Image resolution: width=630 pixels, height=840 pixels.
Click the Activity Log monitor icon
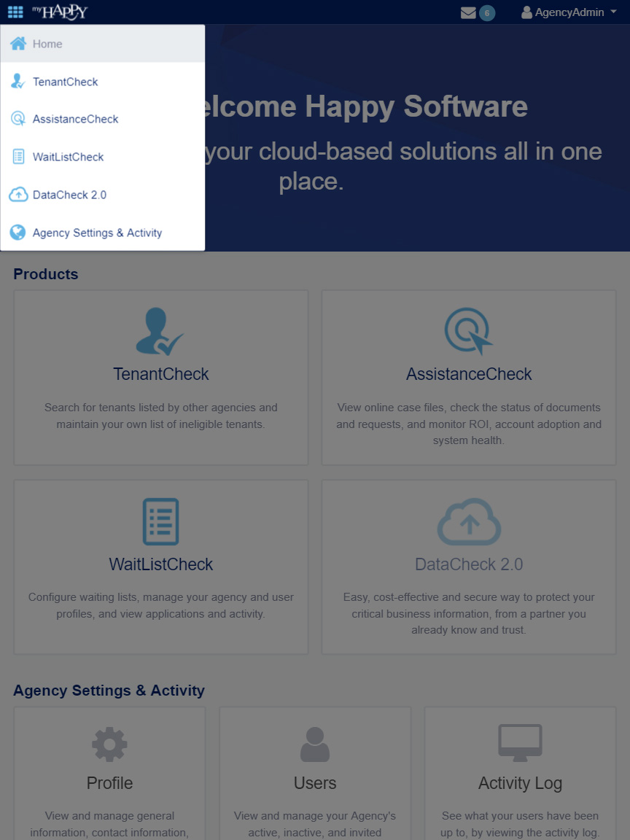tap(520, 743)
